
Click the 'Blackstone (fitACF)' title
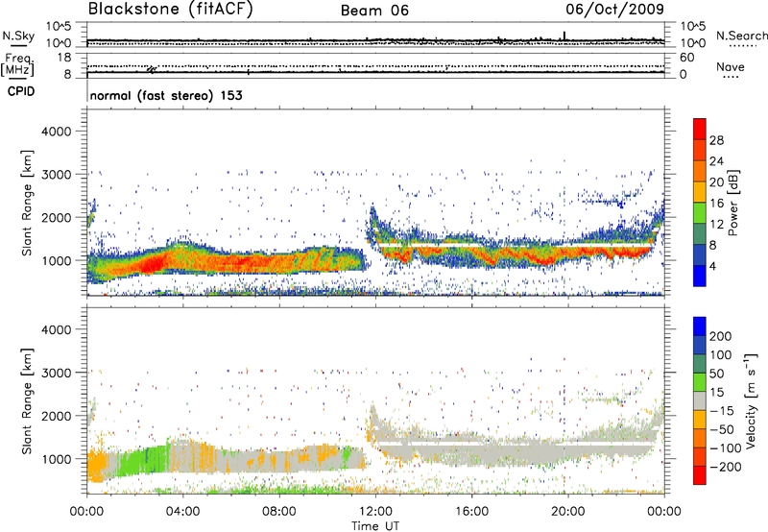tap(170, 10)
